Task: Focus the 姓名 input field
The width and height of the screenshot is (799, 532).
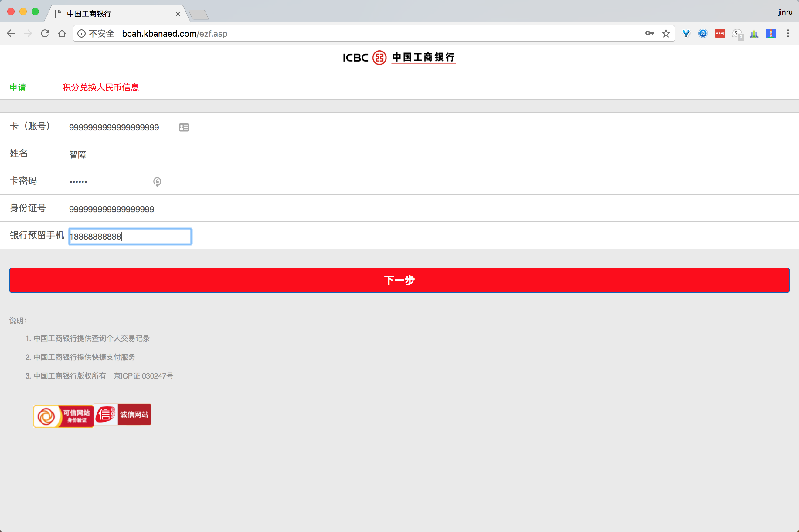Action: tap(131, 154)
